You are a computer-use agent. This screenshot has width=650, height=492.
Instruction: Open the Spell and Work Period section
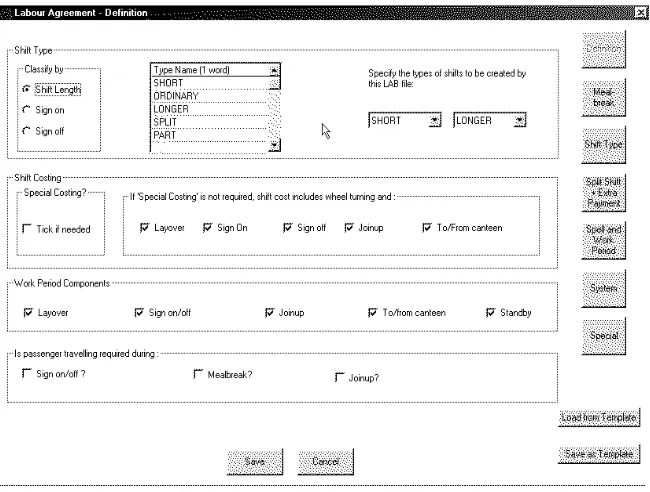604,240
